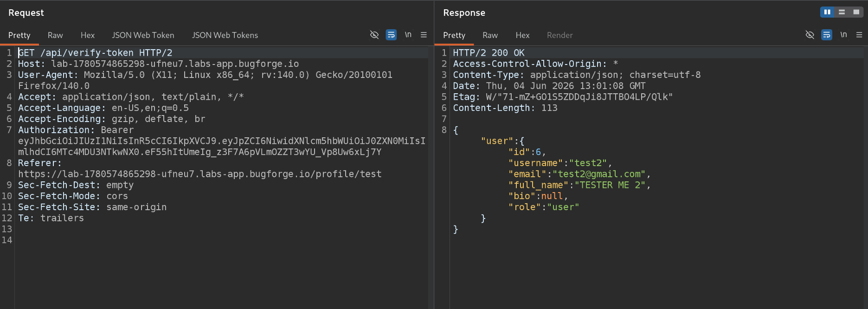The height and width of the screenshot is (309, 868).
Task: Click the Host header line
Action: pos(158,64)
